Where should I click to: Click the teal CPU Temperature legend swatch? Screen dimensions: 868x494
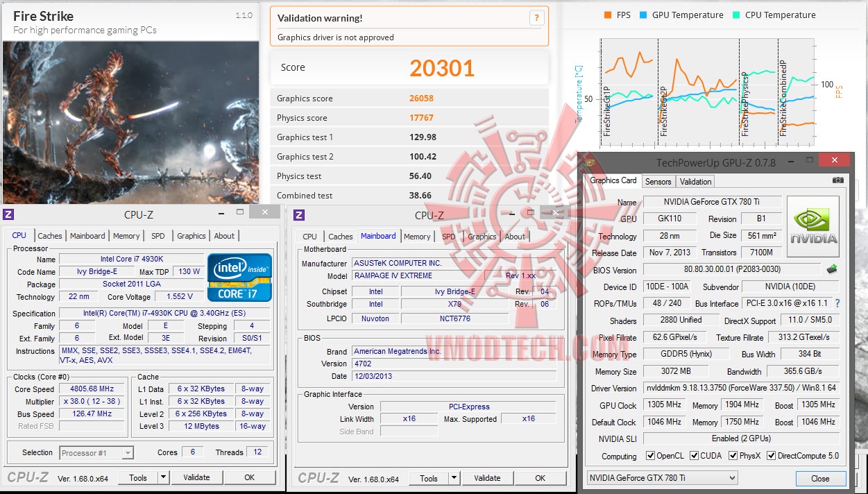[736, 15]
